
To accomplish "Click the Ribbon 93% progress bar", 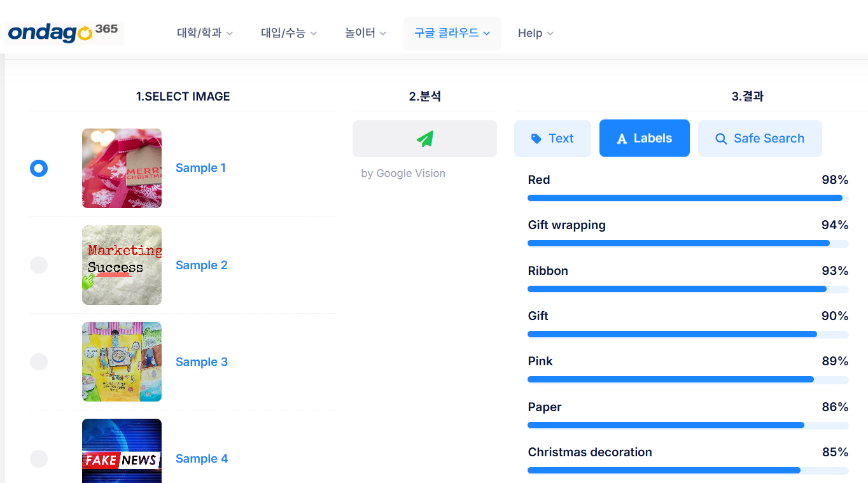I will (688, 289).
